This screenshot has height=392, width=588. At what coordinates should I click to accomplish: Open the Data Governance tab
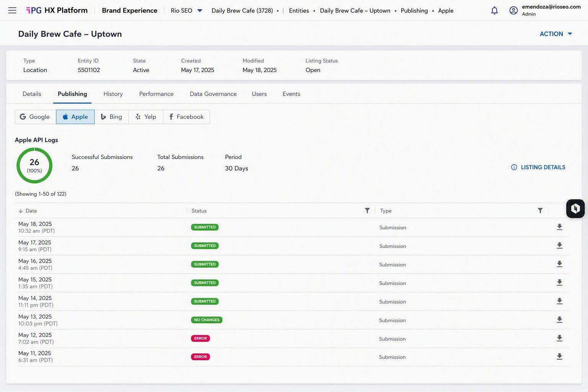pyautogui.click(x=213, y=94)
